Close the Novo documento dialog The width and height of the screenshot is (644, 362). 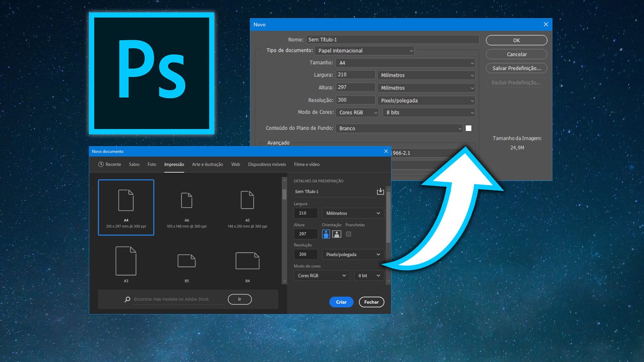(386, 151)
